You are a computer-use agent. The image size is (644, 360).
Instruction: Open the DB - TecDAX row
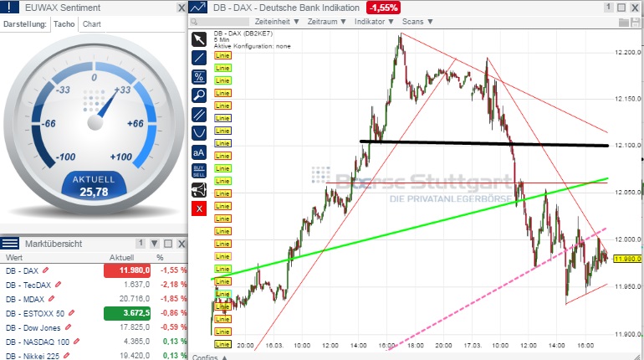[94, 285]
